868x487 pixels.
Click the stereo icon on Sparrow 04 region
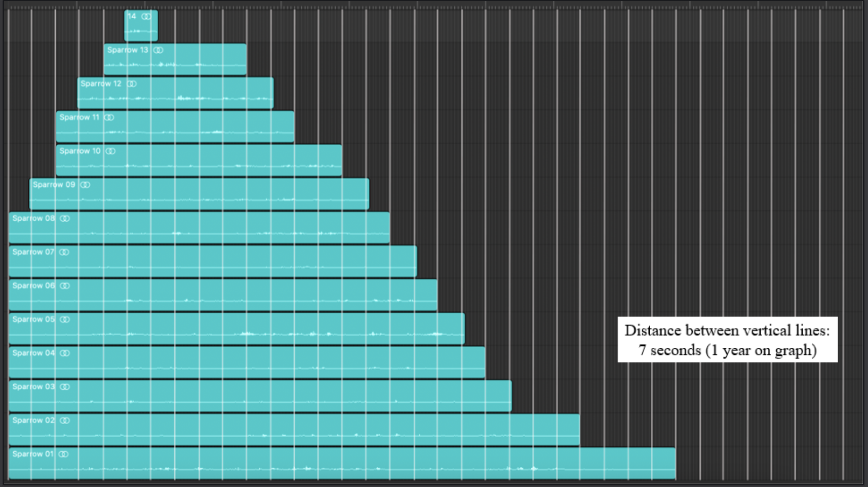click(65, 353)
